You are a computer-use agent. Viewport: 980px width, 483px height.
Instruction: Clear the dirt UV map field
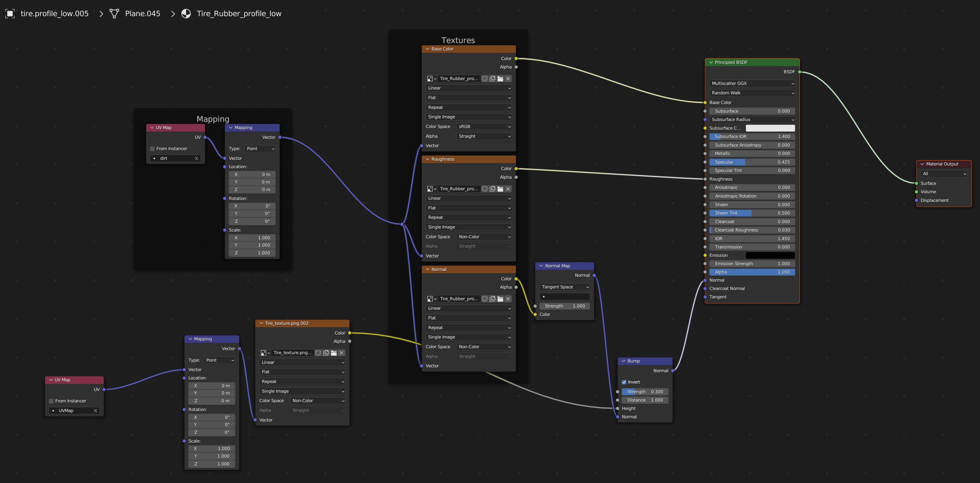pos(196,158)
